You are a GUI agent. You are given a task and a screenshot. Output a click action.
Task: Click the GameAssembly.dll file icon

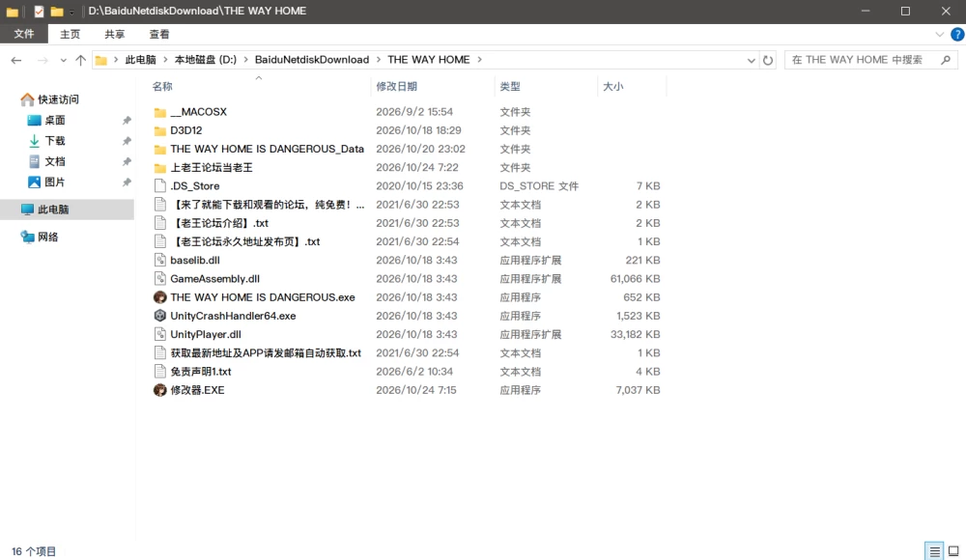tap(160, 278)
